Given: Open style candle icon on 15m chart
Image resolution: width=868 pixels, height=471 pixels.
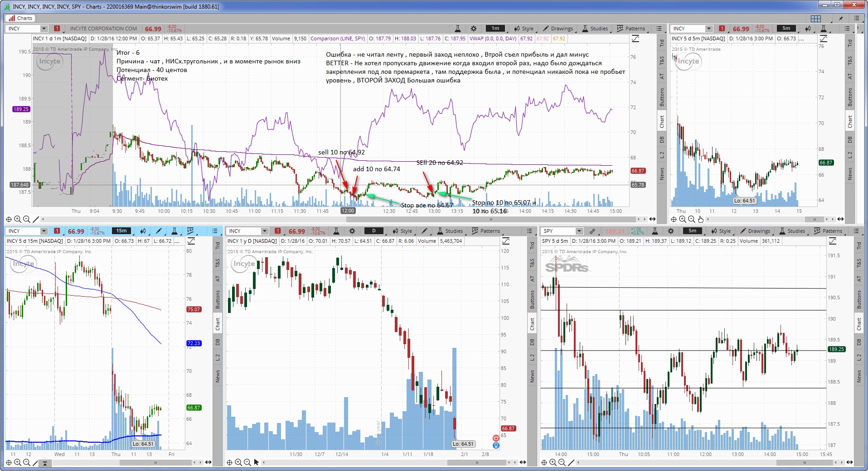Looking at the screenshot, I should click(x=143, y=231).
